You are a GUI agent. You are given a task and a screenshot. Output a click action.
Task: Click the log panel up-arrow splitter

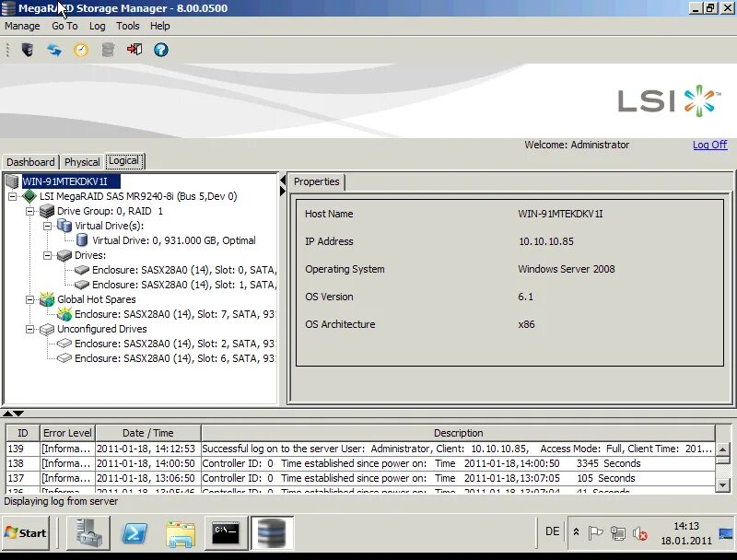[x=7, y=414]
